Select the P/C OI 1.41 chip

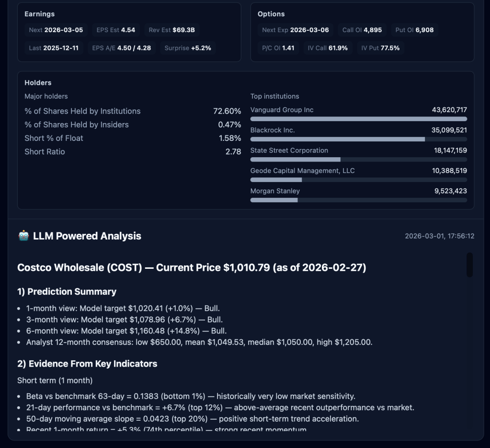pos(278,48)
